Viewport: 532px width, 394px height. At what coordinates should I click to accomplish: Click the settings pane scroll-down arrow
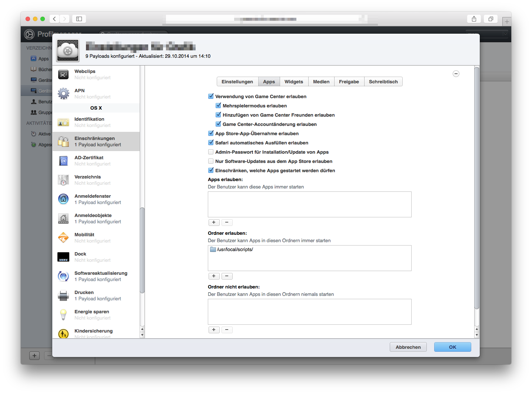[477, 335]
